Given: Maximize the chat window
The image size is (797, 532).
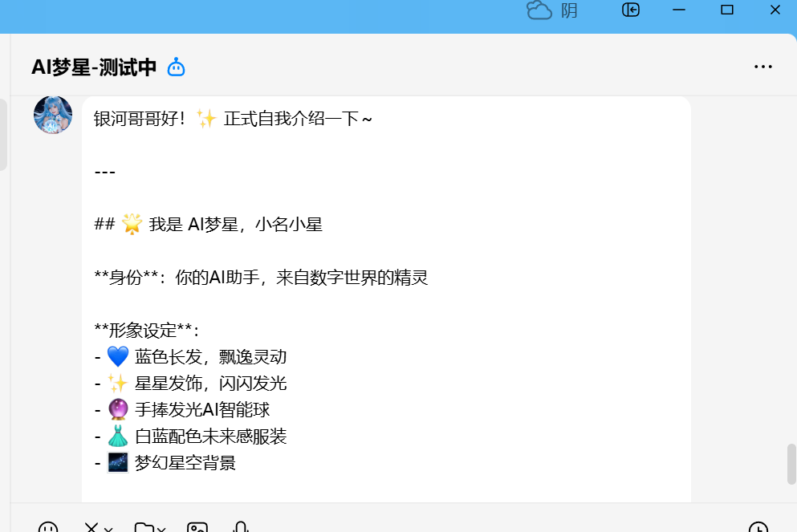Looking at the screenshot, I should [x=727, y=10].
